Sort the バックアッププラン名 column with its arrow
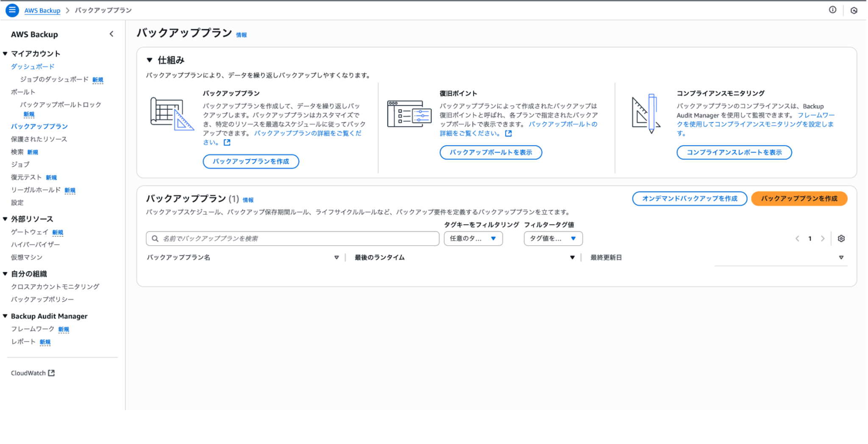The image size is (868, 444). pos(337,257)
